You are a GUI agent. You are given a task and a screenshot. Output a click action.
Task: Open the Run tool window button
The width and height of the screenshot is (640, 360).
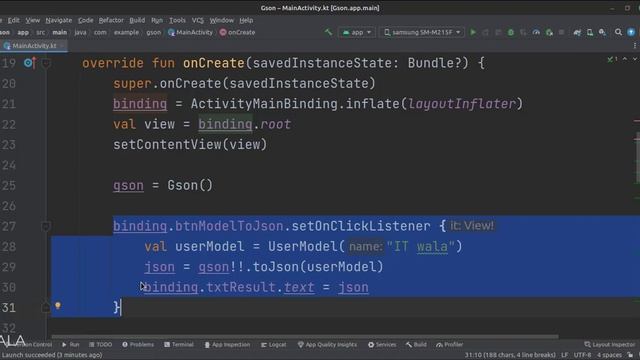tap(71, 344)
